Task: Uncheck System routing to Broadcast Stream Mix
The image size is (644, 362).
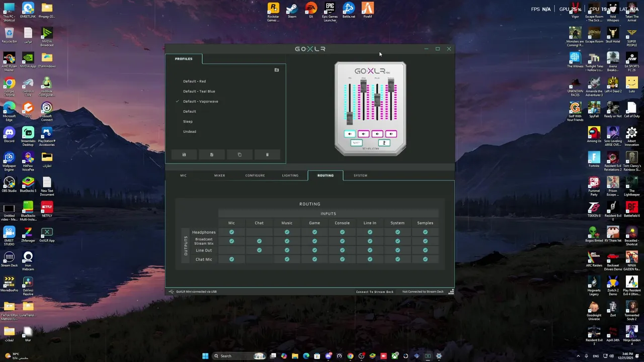Action: pyautogui.click(x=397, y=241)
